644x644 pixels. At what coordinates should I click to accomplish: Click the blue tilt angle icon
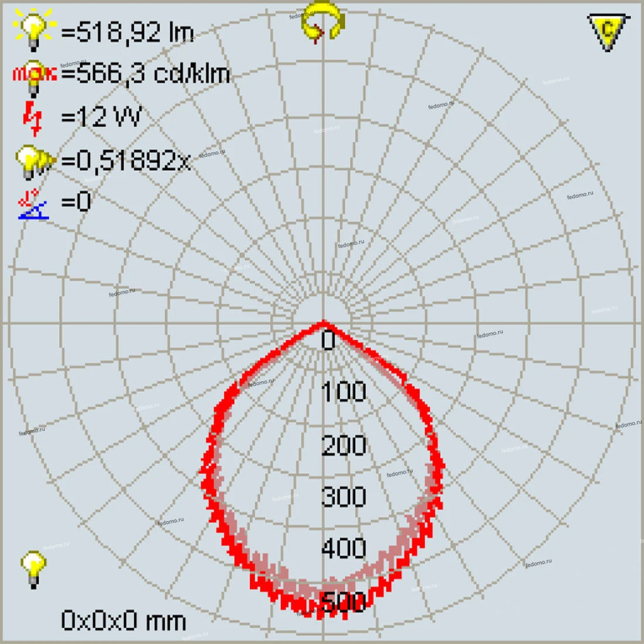coord(33,203)
